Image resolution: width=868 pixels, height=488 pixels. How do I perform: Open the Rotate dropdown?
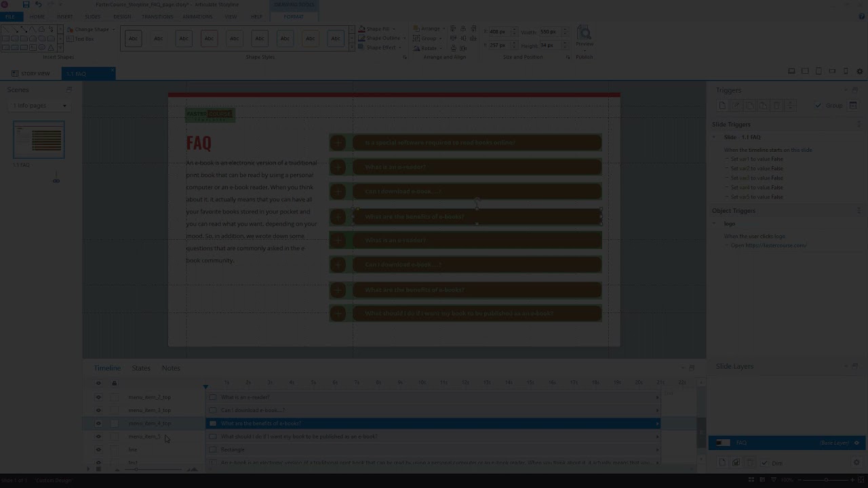pyautogui.click(x=428, y=48)
